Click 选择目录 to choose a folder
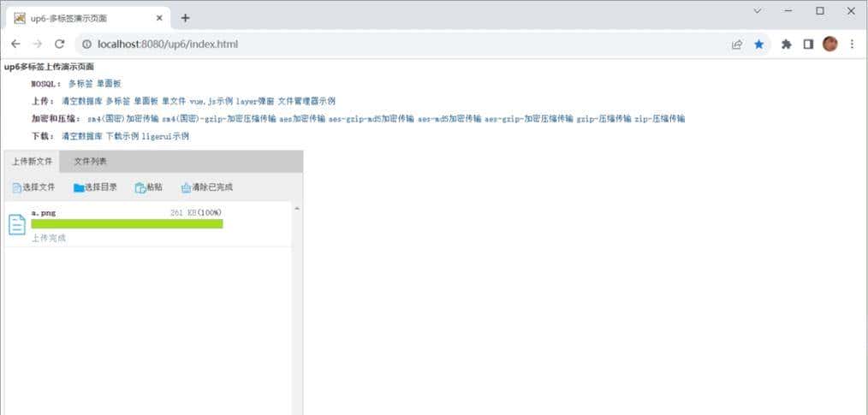The height and width of the screenshot is (415, 868). point(95,187)
